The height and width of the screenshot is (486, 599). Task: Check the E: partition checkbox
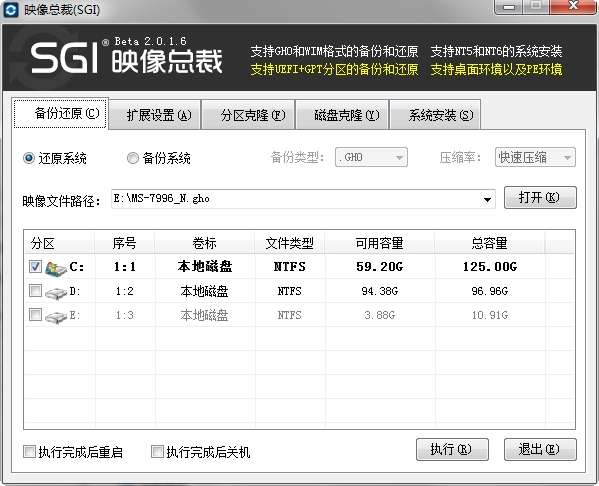point(36,315)
